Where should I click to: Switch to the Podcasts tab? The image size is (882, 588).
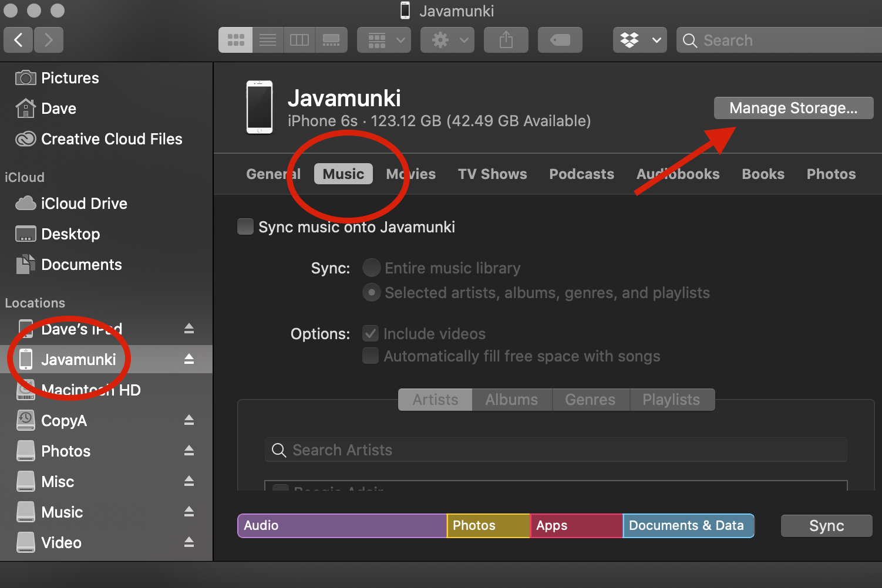(582, 174)
